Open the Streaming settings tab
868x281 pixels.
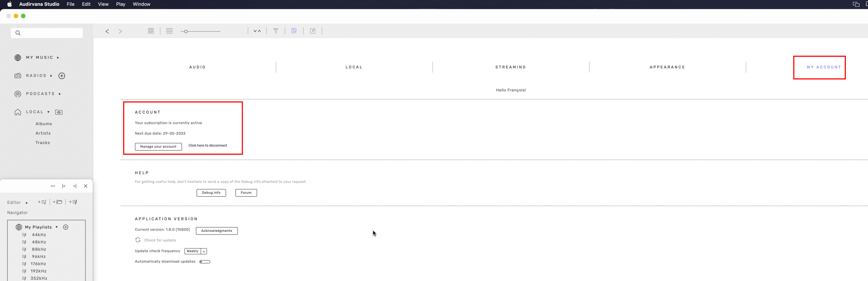pyautogui.click(x=511, y=67)
